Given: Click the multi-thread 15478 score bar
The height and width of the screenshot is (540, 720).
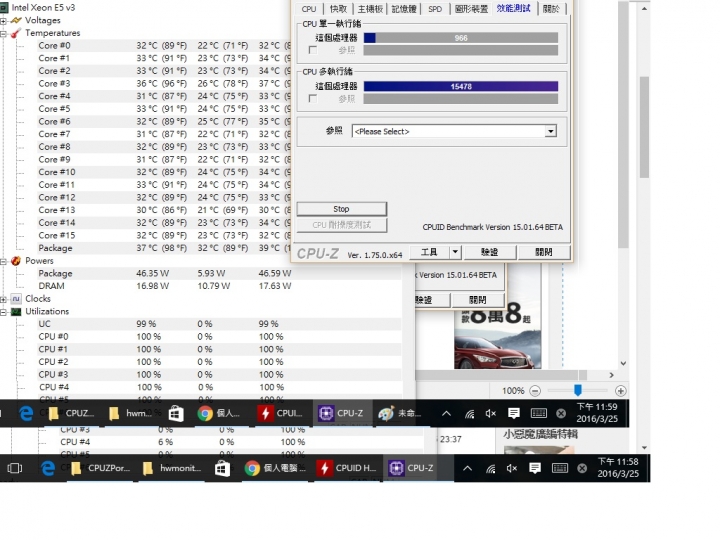Looking at the screenshot, I should tap(461, 86).
